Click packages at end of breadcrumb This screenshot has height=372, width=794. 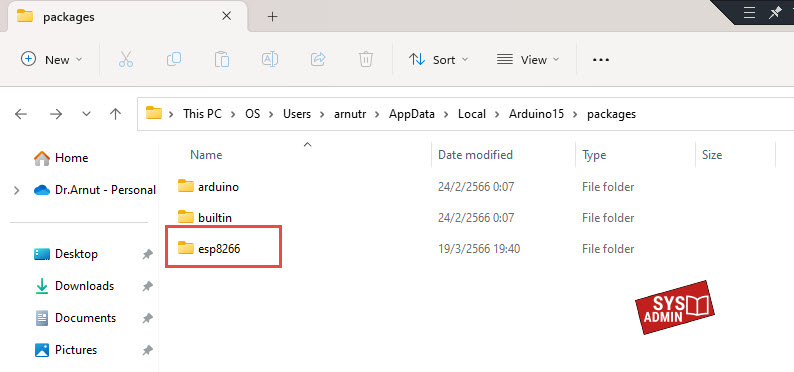click(x=611, y=114)
